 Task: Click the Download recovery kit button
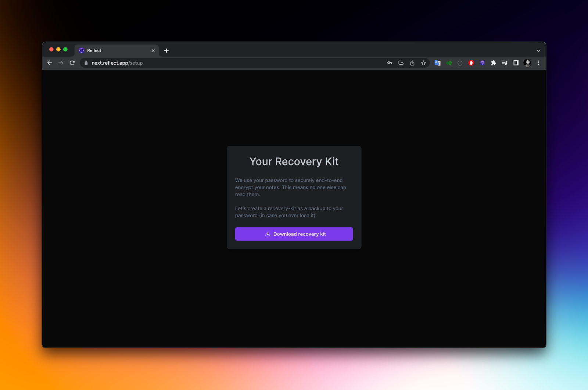[294, 234]
